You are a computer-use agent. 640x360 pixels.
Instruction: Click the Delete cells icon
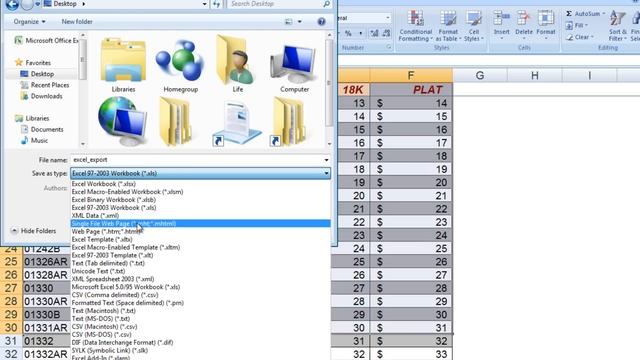[523, 18]
